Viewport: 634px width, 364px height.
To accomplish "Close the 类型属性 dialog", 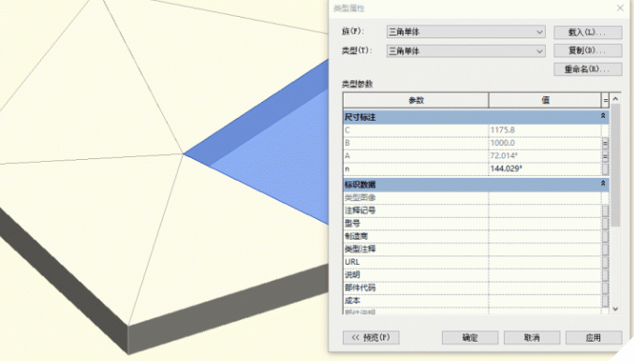I will [x=620, y=8].
